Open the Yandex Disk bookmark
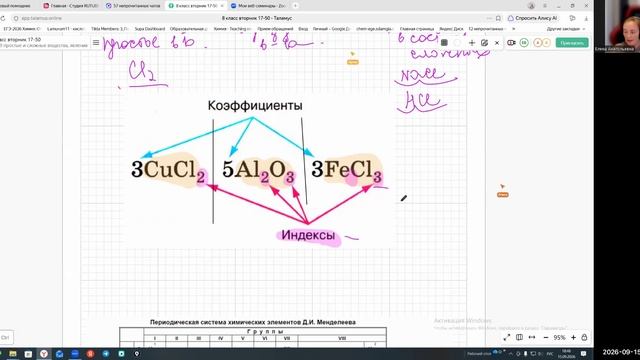Image resolution: width=640 pixels, height=360 pixels. [451, 29]
